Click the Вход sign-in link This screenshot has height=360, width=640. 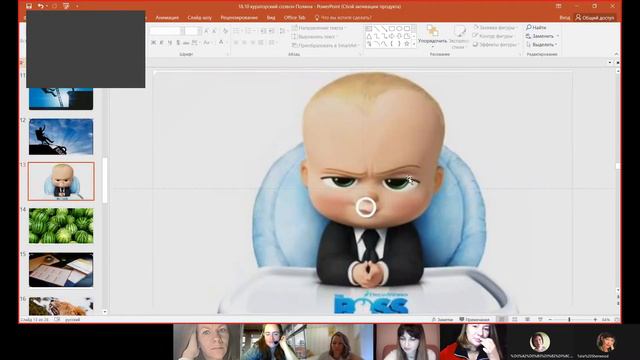point(565,18)
